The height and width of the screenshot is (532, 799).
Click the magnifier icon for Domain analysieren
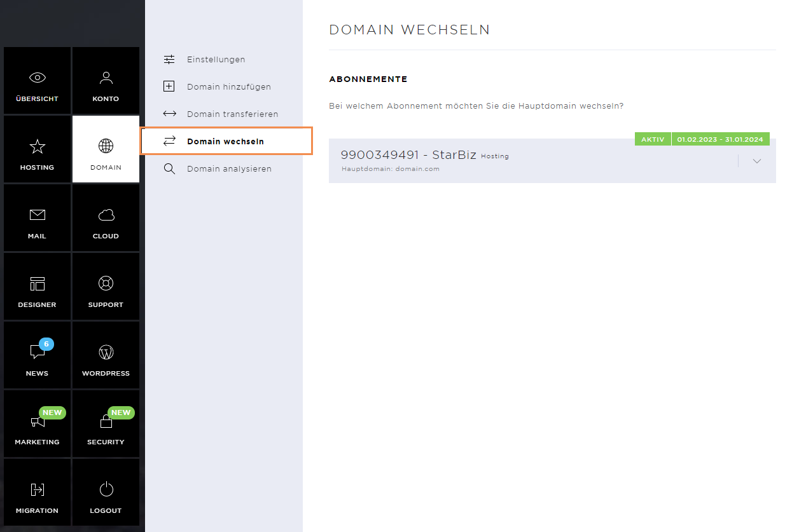(169, 168)
